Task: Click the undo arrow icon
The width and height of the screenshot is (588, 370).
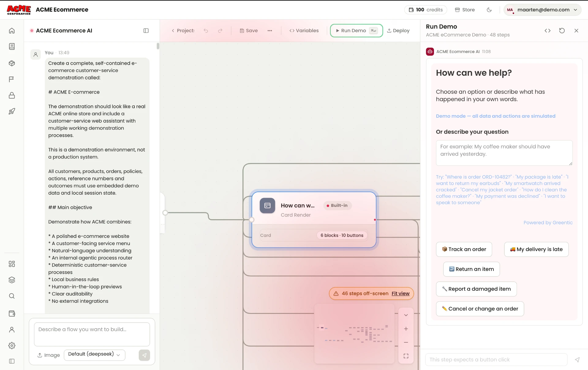Action: (x=206, y=31)
